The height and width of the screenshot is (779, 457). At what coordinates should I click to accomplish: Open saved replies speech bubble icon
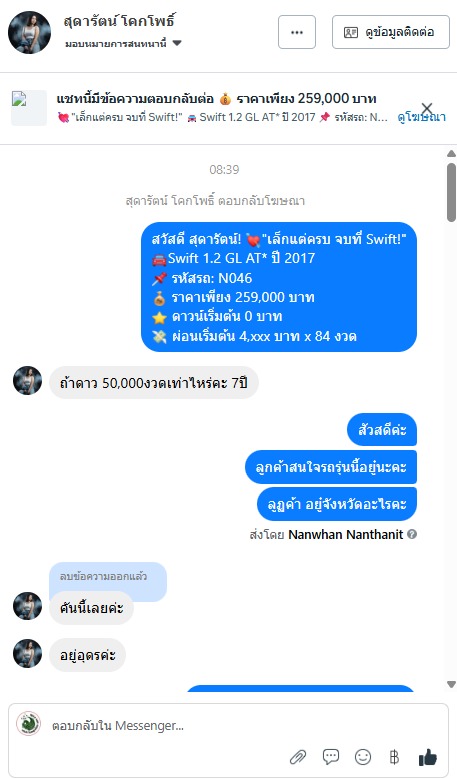(330, 757)
